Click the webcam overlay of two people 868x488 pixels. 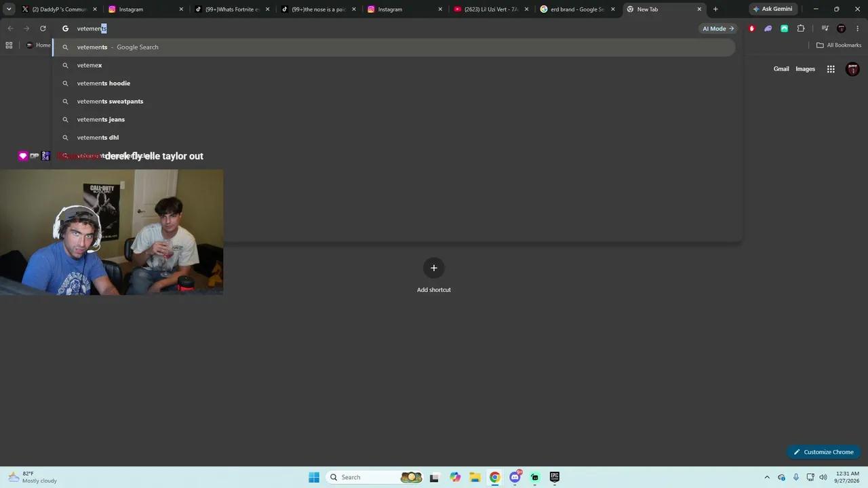point(111,232)
